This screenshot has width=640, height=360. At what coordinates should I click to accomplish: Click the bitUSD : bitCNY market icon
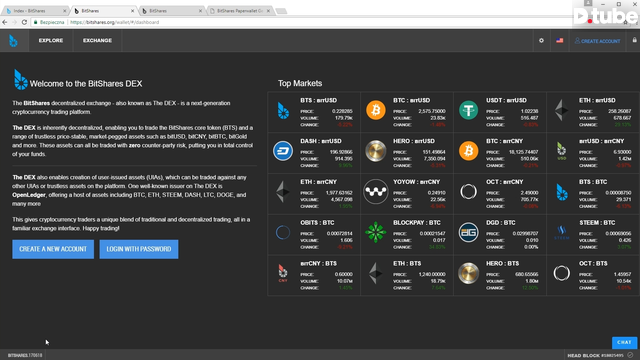tap(562, 151)
